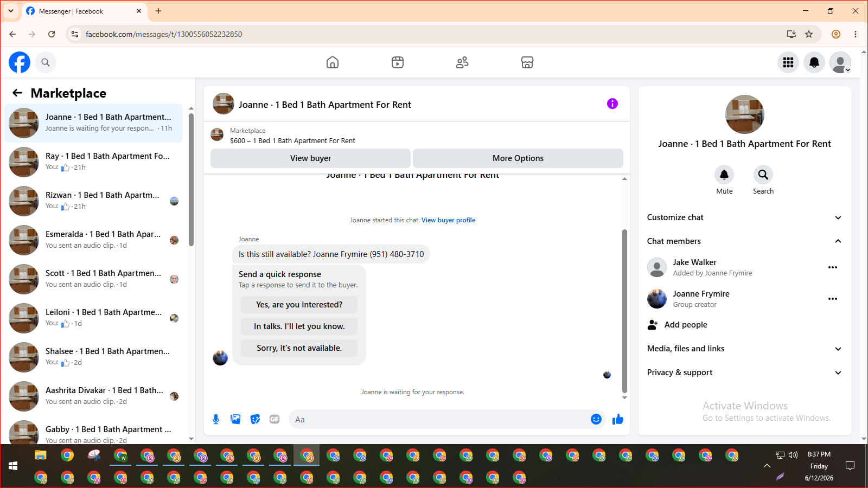The image size is (868, 488).
Task: Open Scott conversation in chat list
Action: point(93,279)
